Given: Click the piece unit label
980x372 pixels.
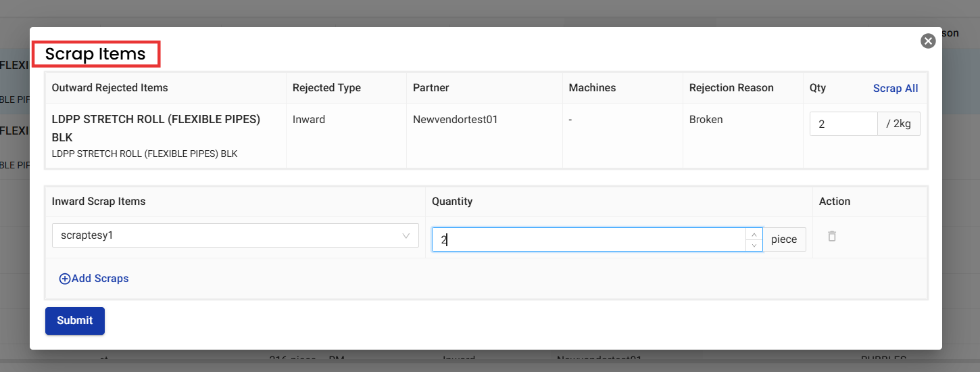Looking at the screenshot, I should pos(783,239).
